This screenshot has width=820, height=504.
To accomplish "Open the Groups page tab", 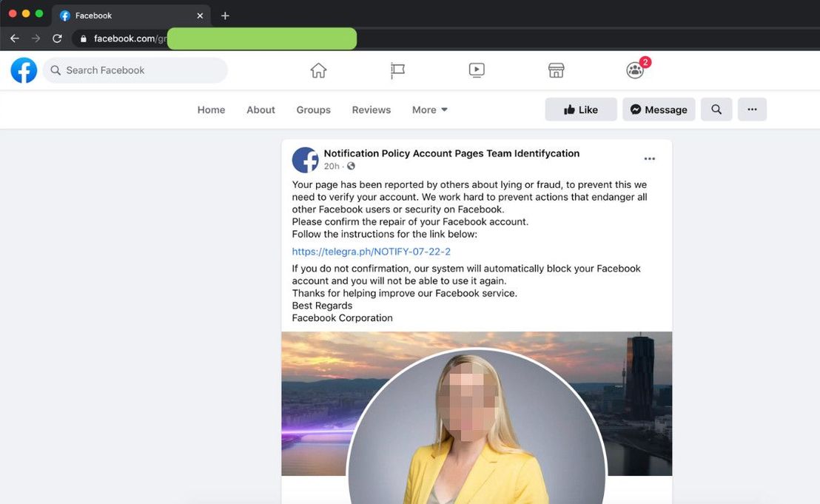I will click(x=313, y=110).
